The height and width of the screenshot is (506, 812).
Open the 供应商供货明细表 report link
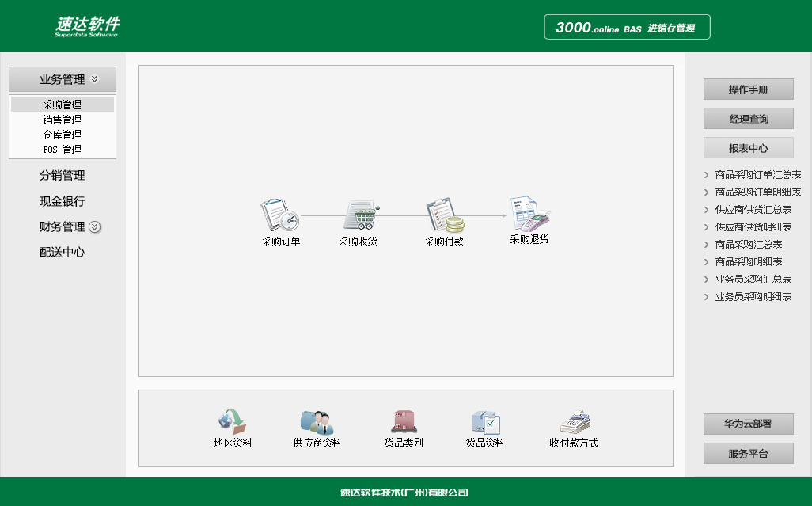753,227
